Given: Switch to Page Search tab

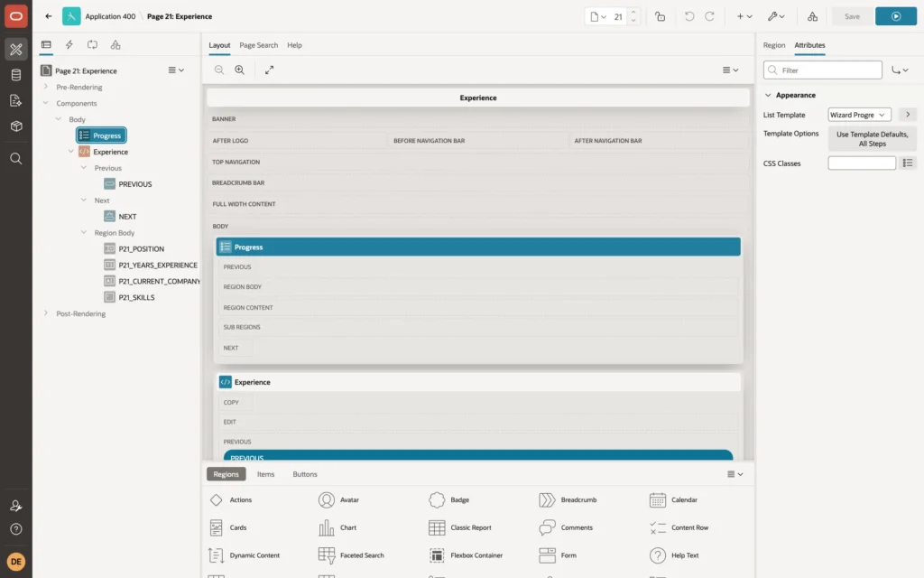Looking at the screenshot, I should point(258,45).
